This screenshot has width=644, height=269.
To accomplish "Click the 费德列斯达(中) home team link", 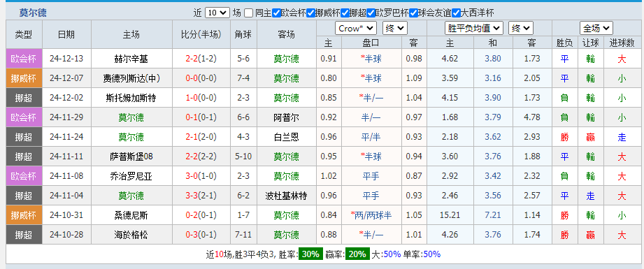I will [x=131, y=78].
